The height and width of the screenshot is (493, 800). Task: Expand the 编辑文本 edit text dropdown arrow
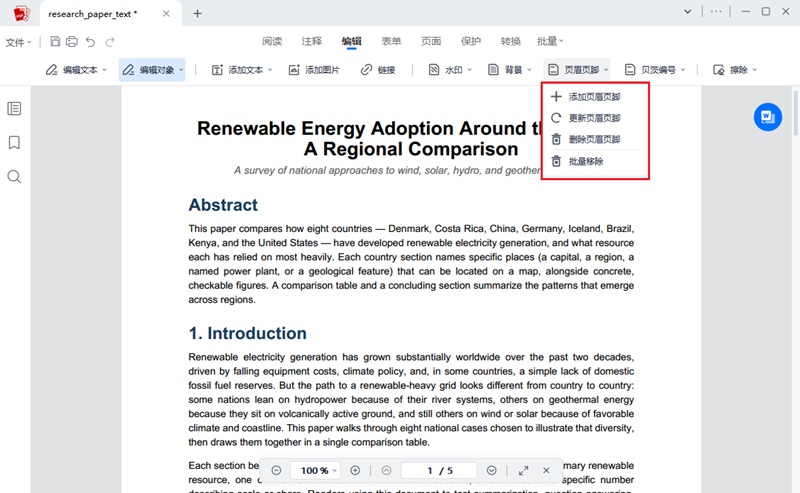pyautogui.click(x=105, y=70)
